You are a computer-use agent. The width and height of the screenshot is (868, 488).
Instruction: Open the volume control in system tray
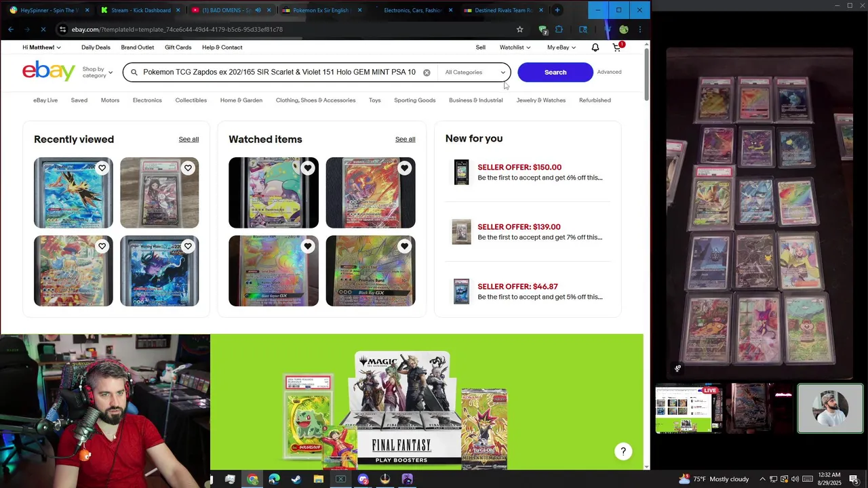795,479
